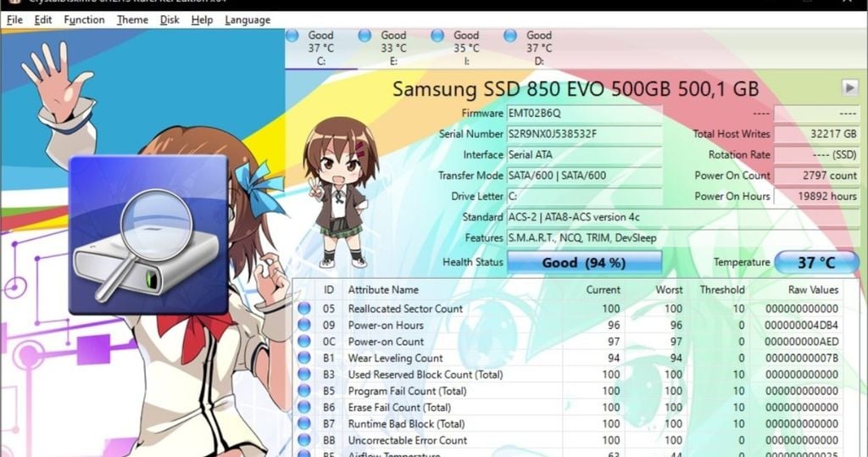The height and width of the screenshot is (457, 868).
Task: Click raw value 000000000AED
Action: (802, 342)
